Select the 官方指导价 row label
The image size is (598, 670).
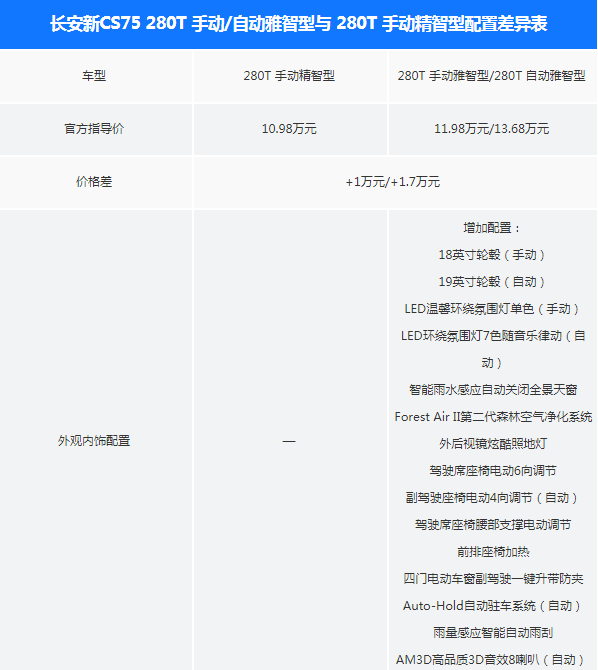(x=94, y=129)
